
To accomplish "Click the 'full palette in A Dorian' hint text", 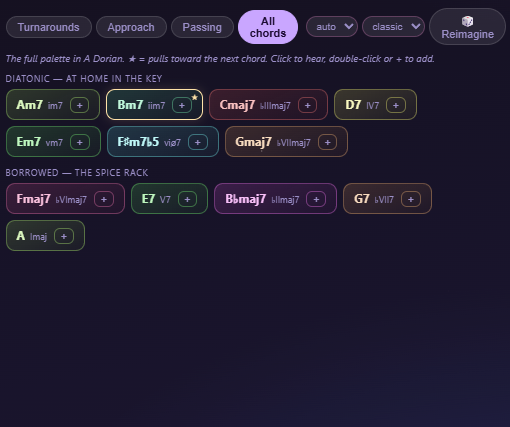I will [x=220, y=59].
